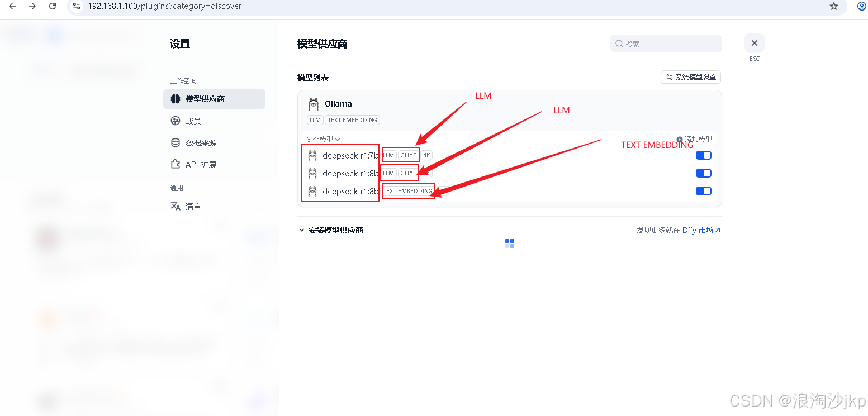Collapse the 3 个模型 list
The width and height of the screenshot is (868, 416).
coord(324,140)
